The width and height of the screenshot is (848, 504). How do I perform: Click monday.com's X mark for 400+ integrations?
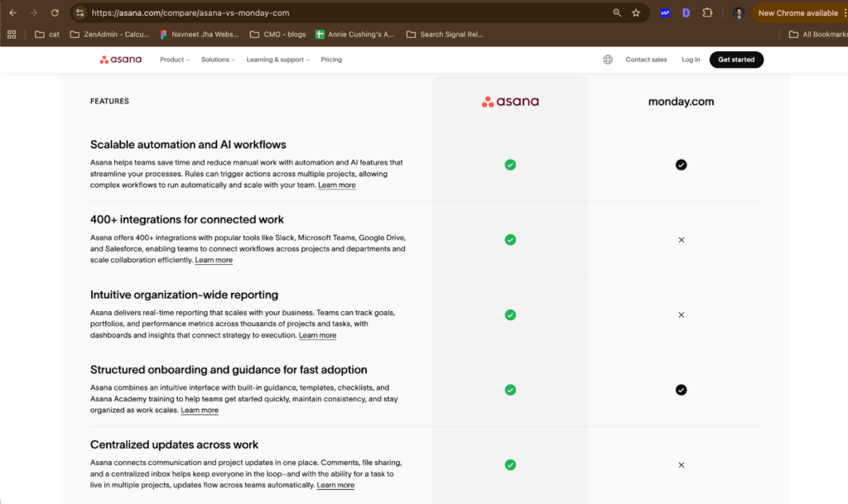tap(681, 240)
